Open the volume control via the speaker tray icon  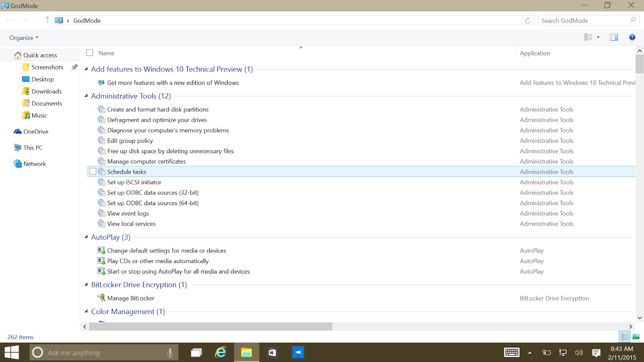tap(579, 352)
